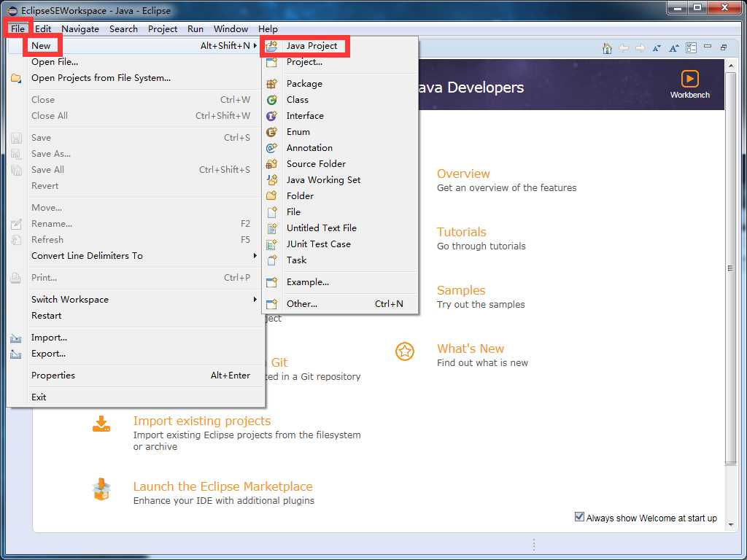Click the Task icon in submenu
Image resolution: width=747 pixels, height=560 pixels.
click(x=271, y=260)
